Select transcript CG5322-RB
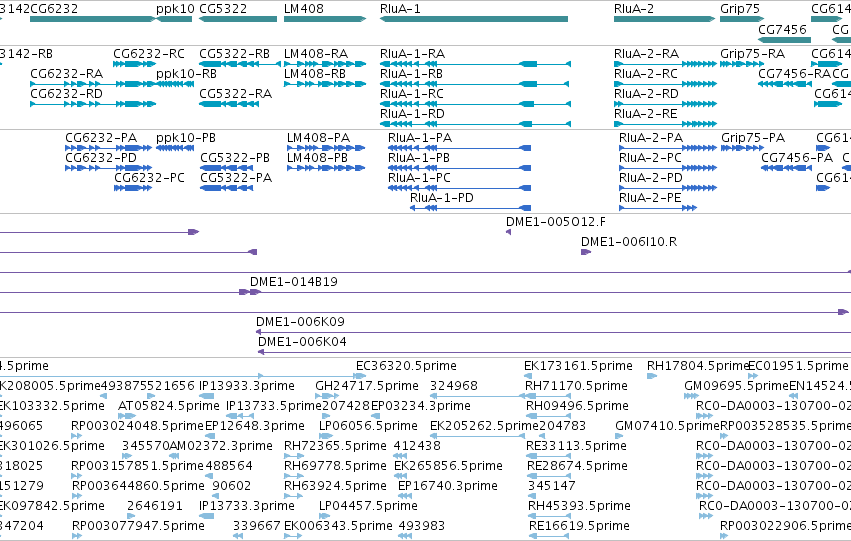Viewport: 851px width, 541px height. pyautogui.click(x=238, y=64)
